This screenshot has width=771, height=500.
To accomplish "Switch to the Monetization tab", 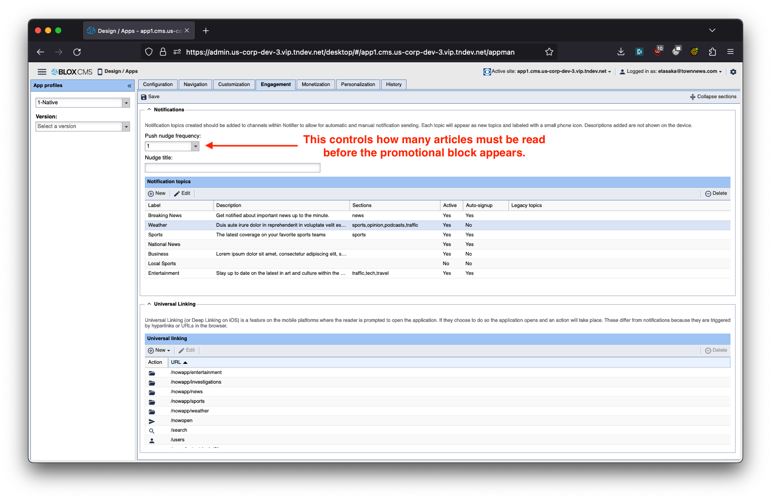I will point(315,85).
